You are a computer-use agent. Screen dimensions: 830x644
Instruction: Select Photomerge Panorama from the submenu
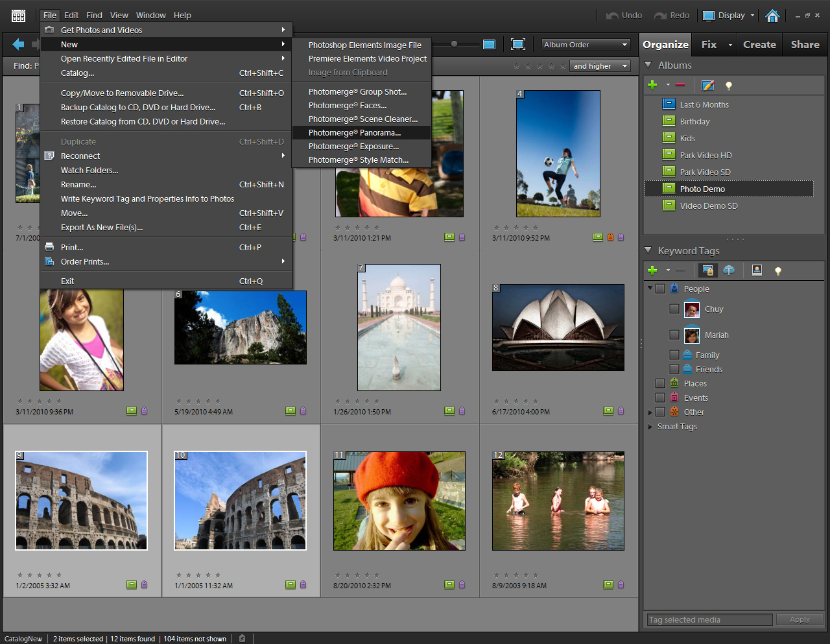355,132
